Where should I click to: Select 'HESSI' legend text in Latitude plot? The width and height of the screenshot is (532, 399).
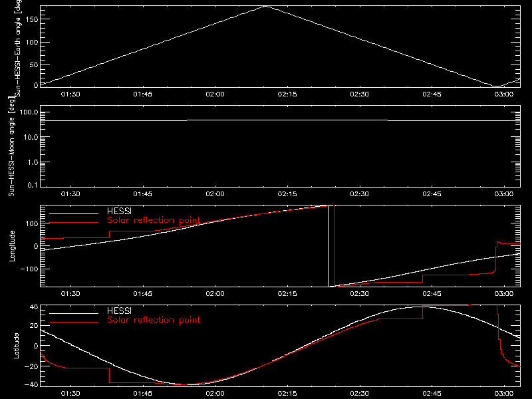coord(119,311)
